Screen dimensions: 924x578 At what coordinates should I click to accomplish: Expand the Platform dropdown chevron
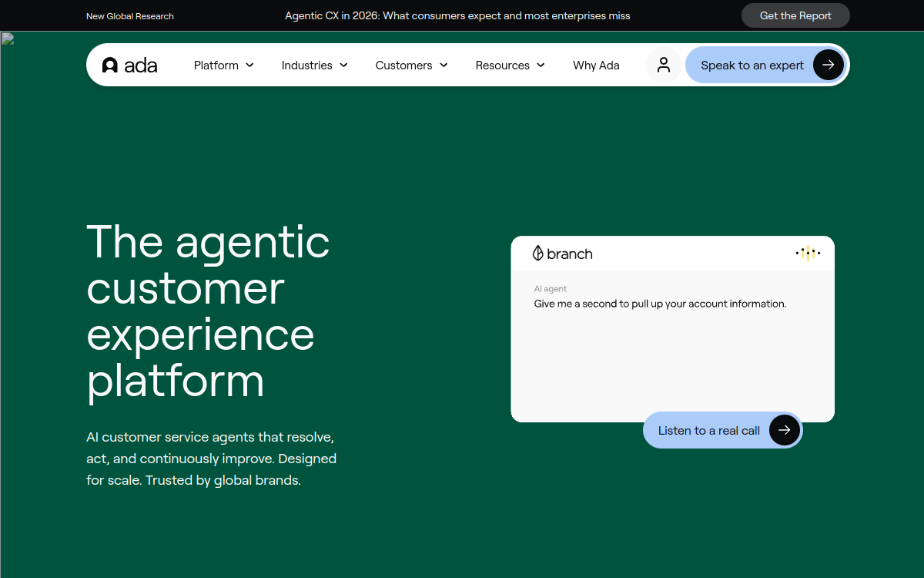coord(249,66)
